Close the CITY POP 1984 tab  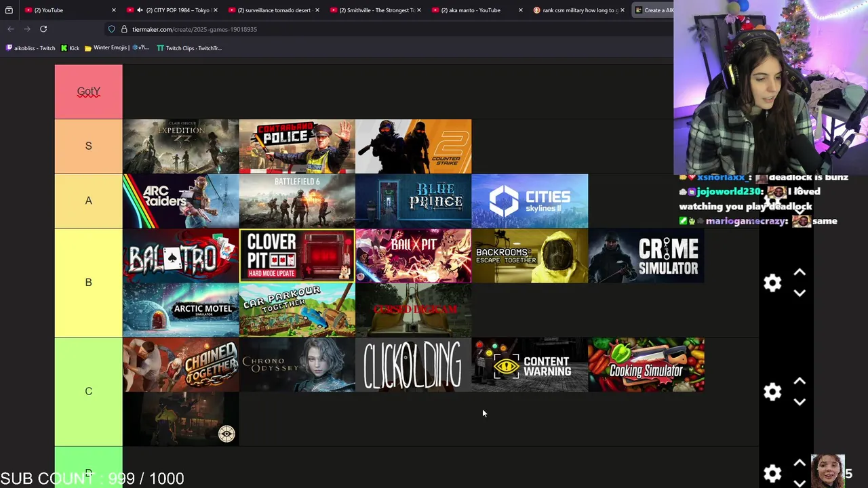216,10
